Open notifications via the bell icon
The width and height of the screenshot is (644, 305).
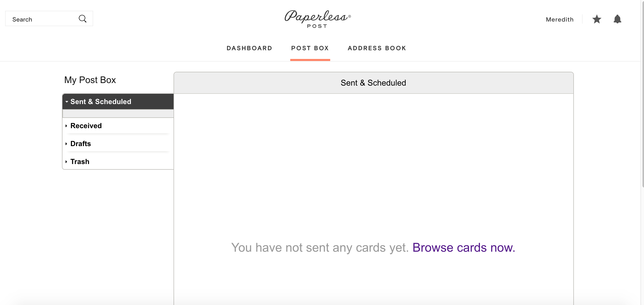pyautogui.click(x=617, y=19)
